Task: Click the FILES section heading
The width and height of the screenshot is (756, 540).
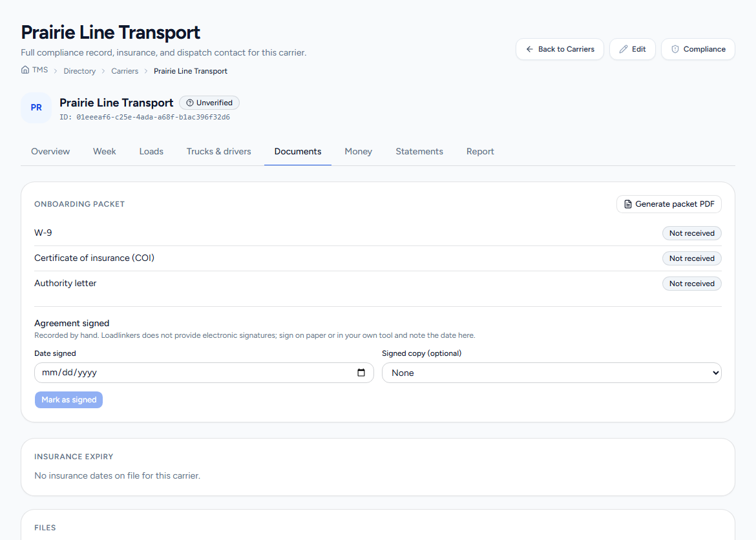Action: [x=45, y=528]
